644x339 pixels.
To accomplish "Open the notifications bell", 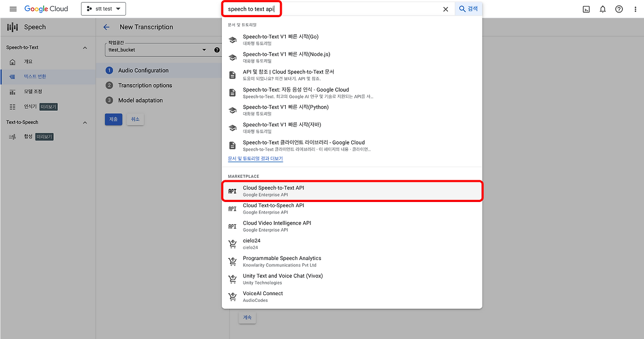I will (x=603, y=9).
